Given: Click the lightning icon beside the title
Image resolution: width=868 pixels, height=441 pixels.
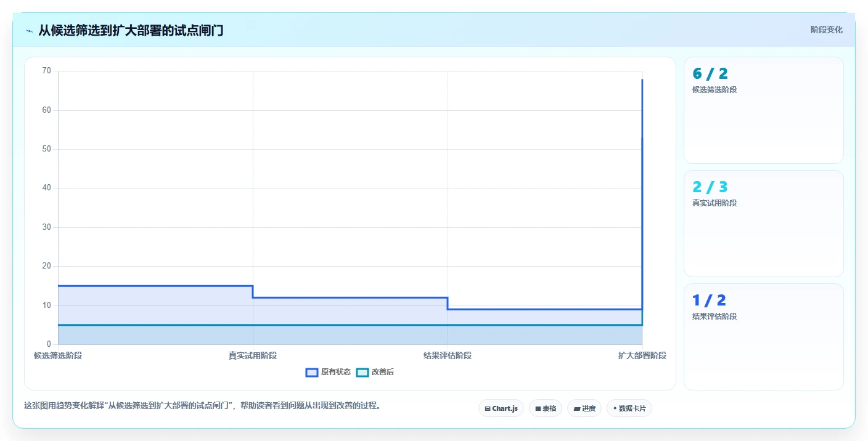Looking at the screenshot, I should coord(29,31).
